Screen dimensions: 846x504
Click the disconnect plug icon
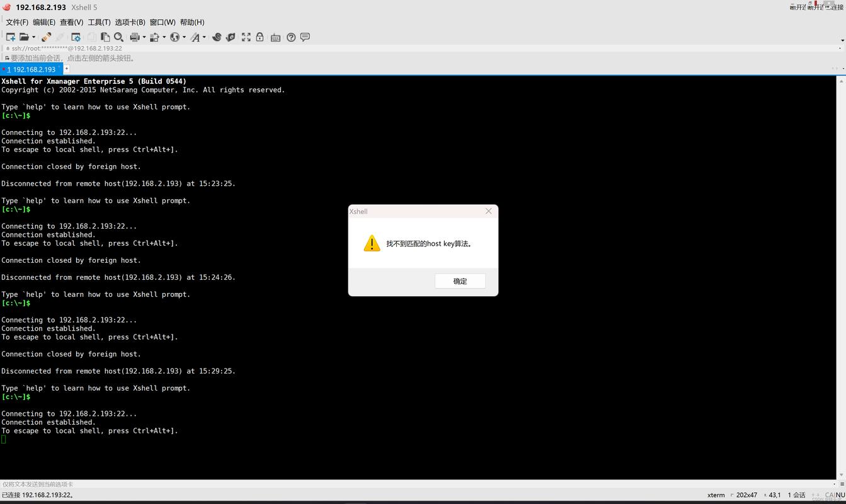pos(46,37)
